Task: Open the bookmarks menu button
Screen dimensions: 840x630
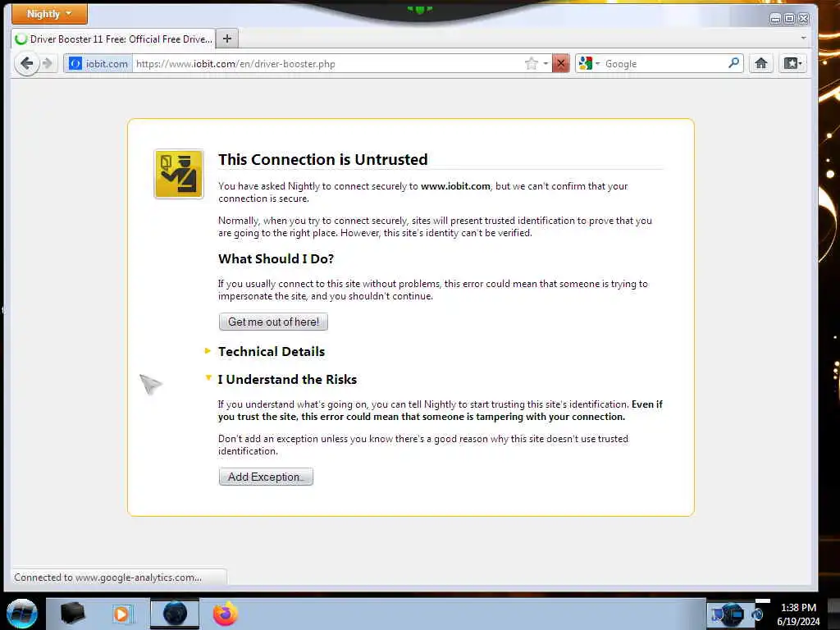Action: click(x=792, y=64)
